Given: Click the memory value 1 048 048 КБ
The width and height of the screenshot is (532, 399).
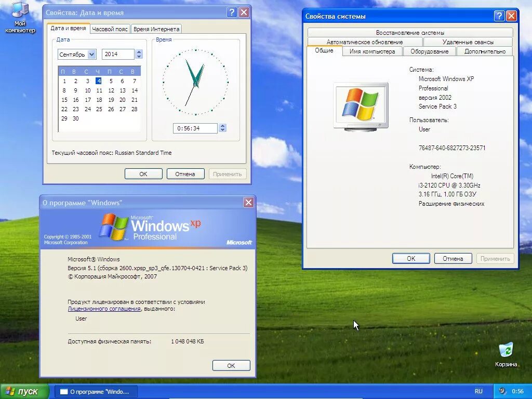Looking at the screenshot, I should (x=187, y=341).
